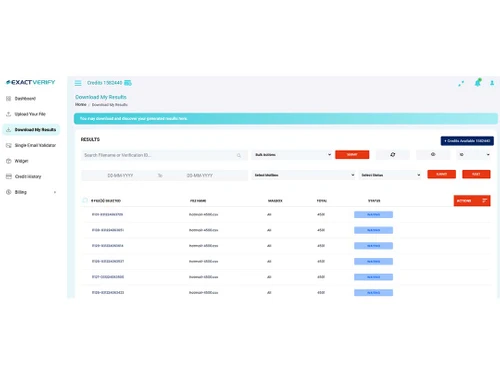Image resolution: width=500 pixels, height=375 pixels.
Task: Open Widget menu item
Action: click(x=21, y=161)
